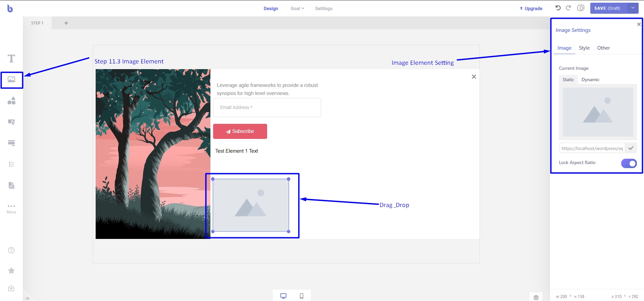Redo the last action
Viewport: 644px width, 301px height.
pyautogui.click(x=568, y=8)
